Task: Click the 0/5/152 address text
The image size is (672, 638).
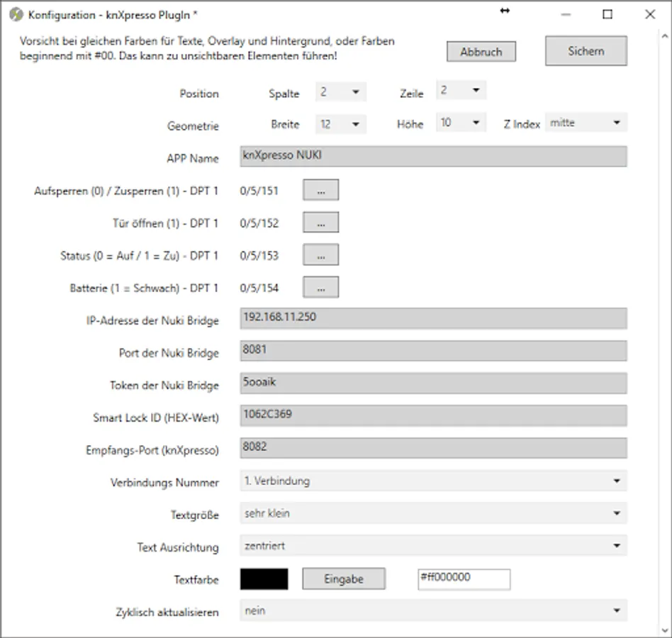Action: click(x=259, y=223)
